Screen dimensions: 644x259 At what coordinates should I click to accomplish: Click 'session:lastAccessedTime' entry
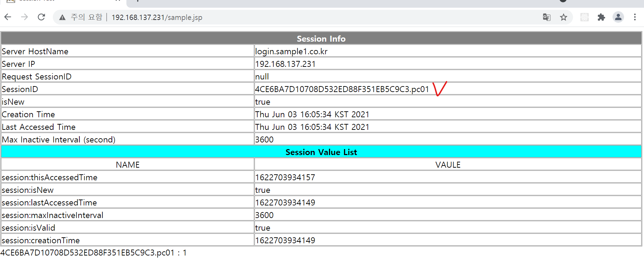(49, 203)
